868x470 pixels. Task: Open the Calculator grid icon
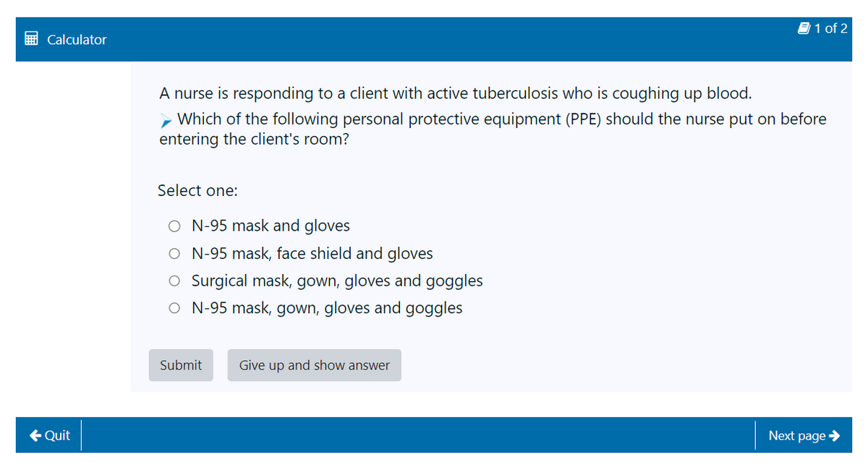point(31,39)
